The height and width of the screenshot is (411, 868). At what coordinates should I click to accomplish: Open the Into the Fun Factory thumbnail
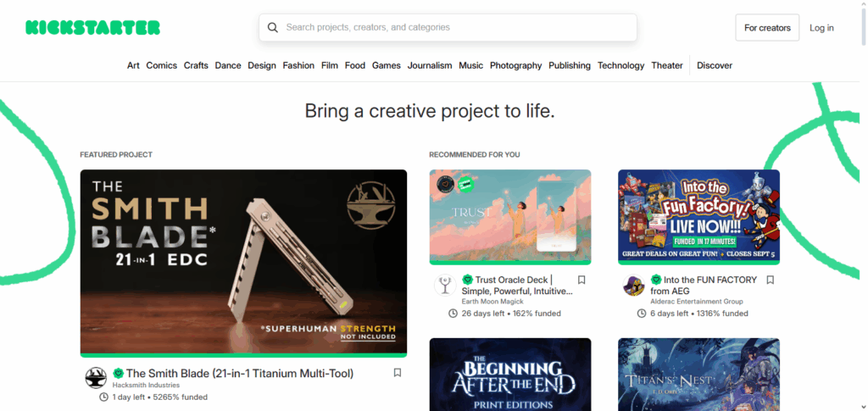(699, 215)
